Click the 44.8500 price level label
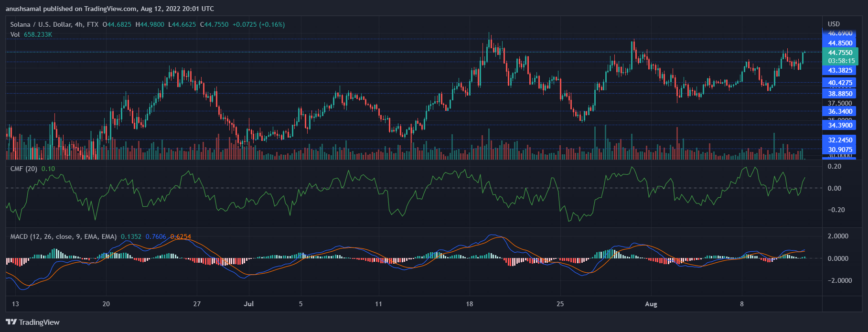868x332 pixels. pos(840,43)
